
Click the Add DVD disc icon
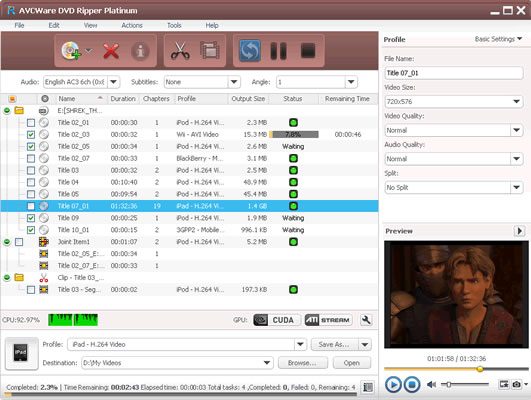coord(71,51)
